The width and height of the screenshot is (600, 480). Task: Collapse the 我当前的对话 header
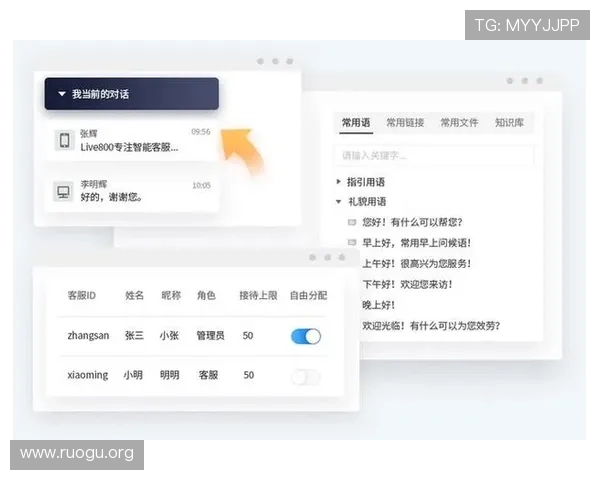pos(132,94)
